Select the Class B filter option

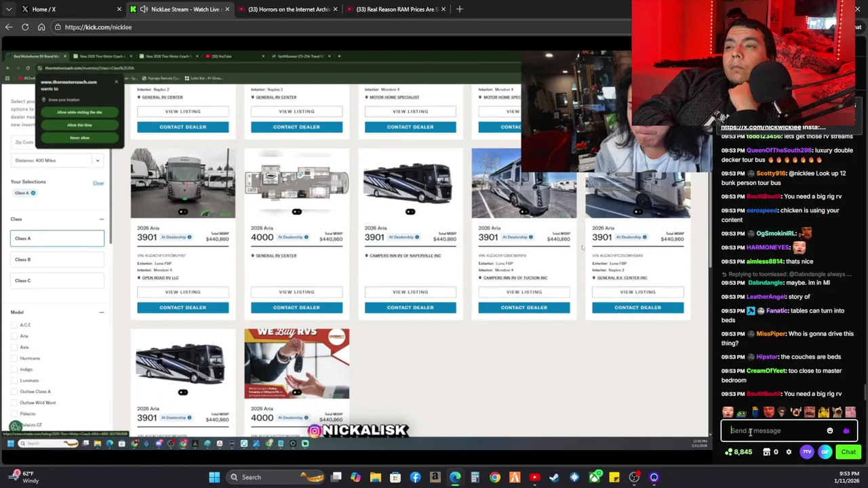(57, 260)
